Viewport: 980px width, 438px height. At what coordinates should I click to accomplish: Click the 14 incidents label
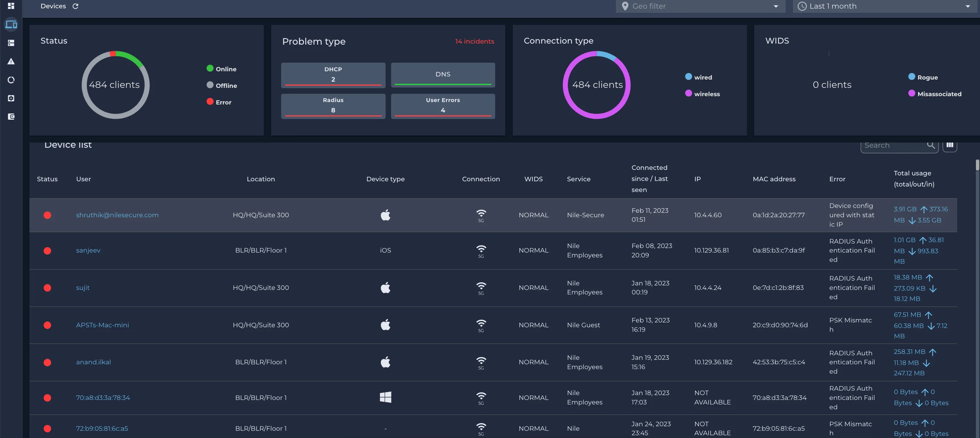point(474,41)
